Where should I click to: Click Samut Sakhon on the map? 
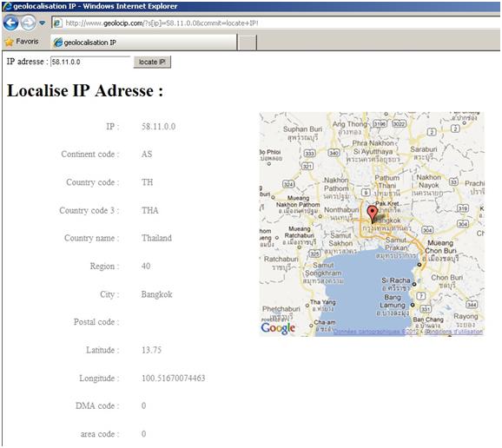(340, 240)
